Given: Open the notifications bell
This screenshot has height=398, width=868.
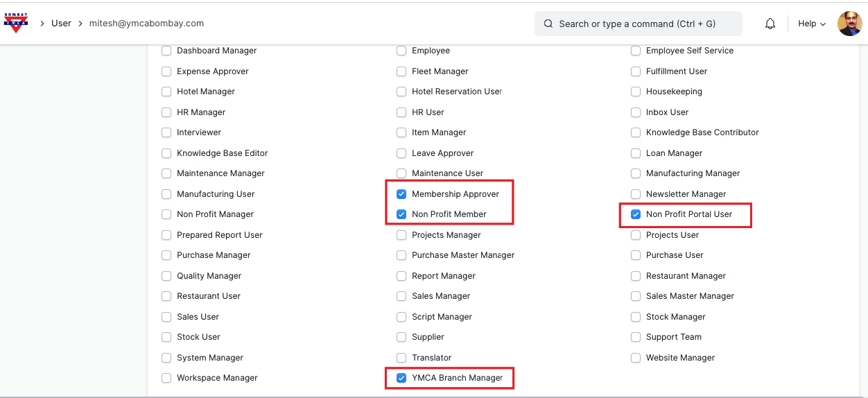Looking at the screenshot, I should [770, 24].
